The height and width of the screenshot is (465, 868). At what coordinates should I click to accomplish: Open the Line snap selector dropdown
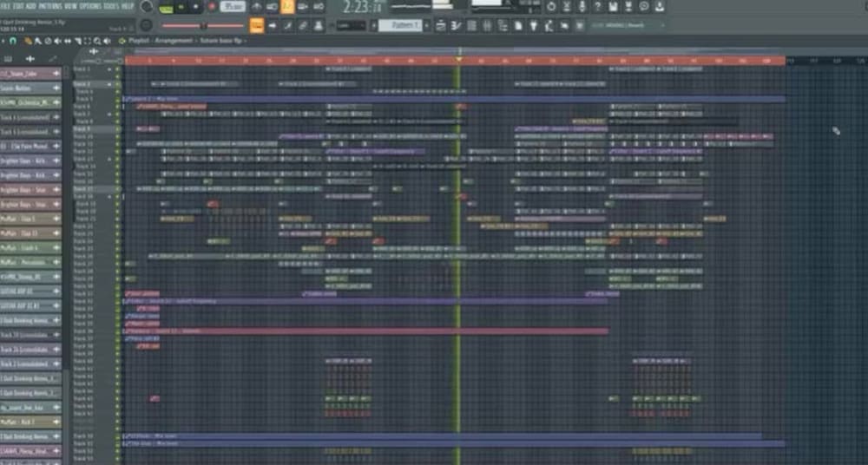pyautogui.click(x=351, y=25)
